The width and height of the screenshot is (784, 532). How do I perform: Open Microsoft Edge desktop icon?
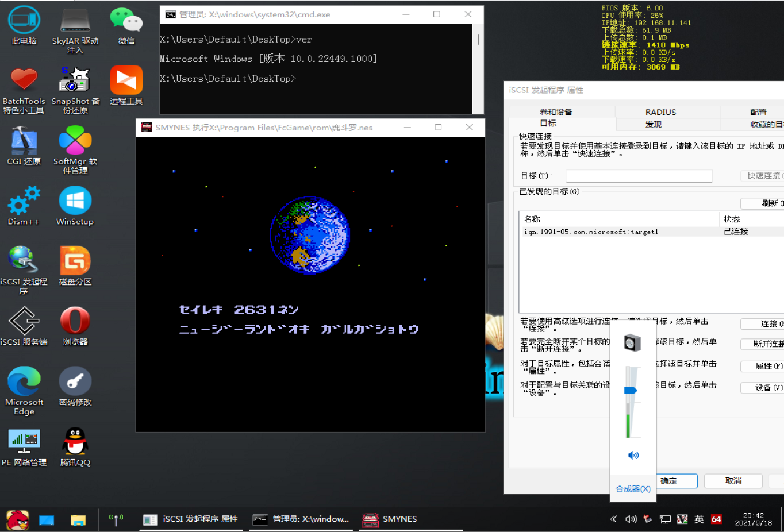[x=24, y=391]
